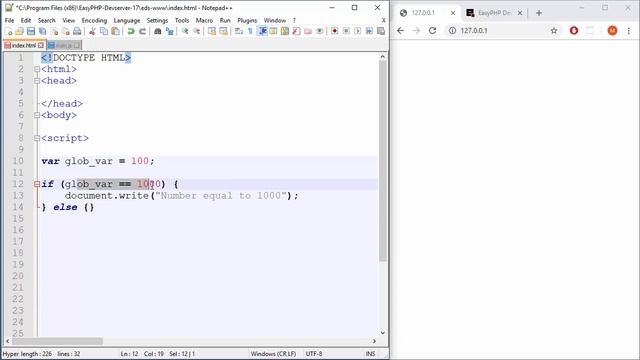Open the user defined language dialog icon
The image size is (640, 360).
tap(273, 31)
